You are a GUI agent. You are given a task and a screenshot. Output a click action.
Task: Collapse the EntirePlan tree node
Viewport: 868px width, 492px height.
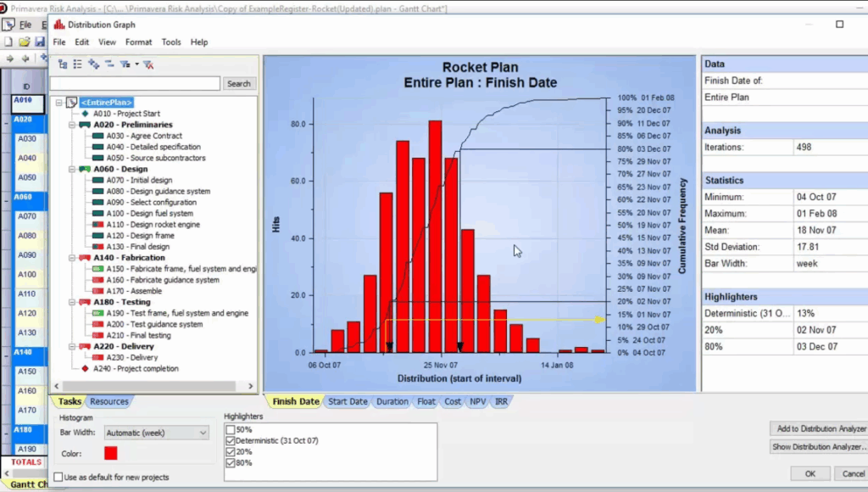tap(58, 103)
